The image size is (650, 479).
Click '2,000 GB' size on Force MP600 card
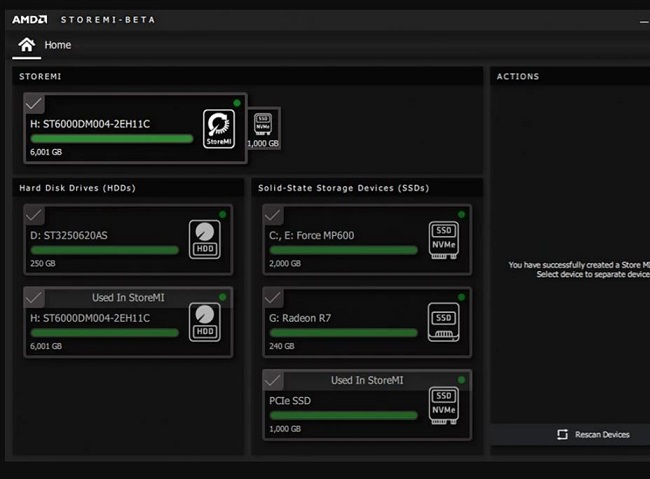(285, 263)
